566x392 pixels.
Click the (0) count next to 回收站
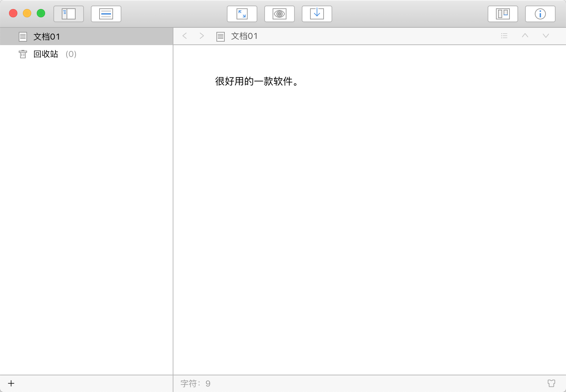tap(71, 54)
